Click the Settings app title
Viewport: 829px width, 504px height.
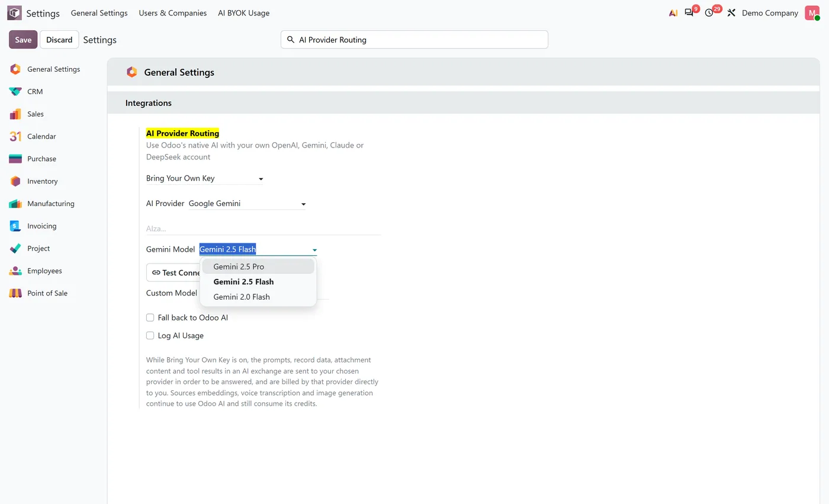[43, 13]
